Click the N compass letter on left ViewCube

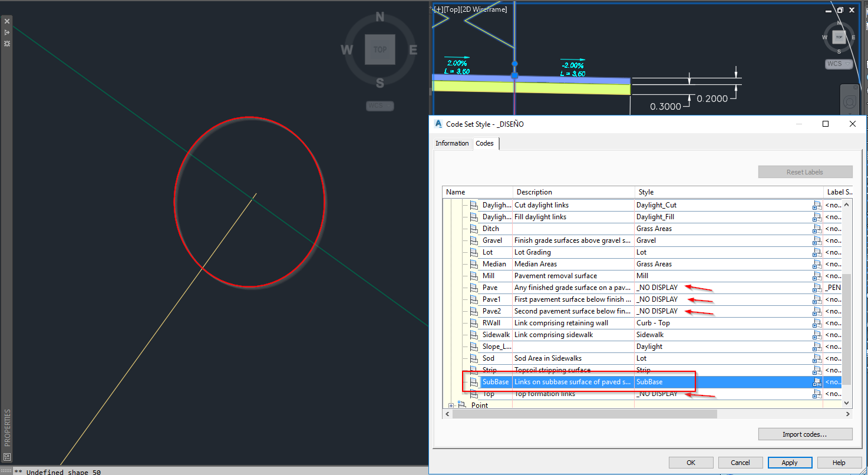tap(380, 17)
